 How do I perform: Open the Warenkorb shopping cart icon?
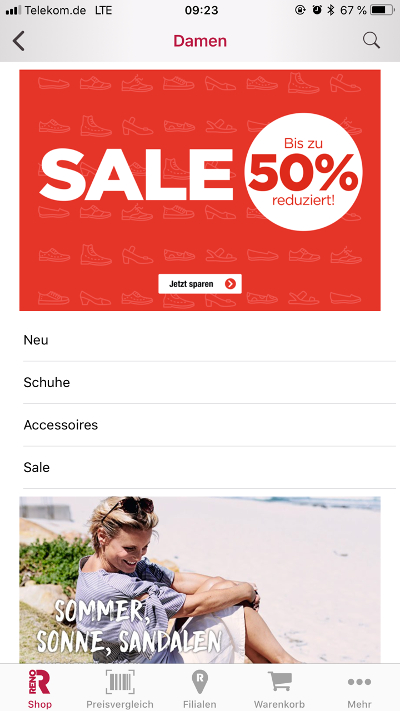279,682
